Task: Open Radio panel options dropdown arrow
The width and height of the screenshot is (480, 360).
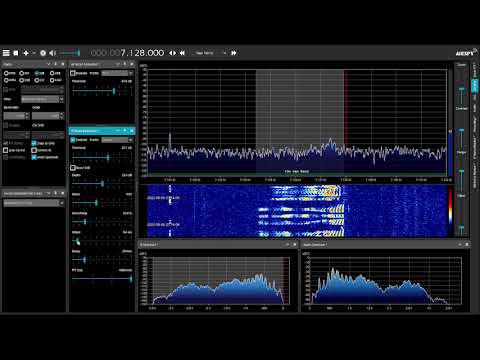Action: pyautogui.click(x=49, y=64)
